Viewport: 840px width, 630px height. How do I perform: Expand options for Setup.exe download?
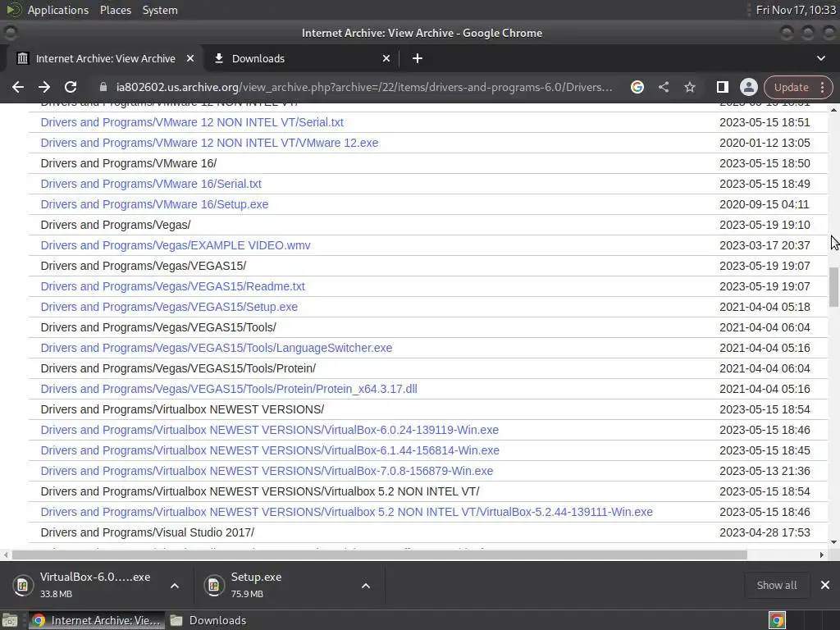click(x=366, y=586)
